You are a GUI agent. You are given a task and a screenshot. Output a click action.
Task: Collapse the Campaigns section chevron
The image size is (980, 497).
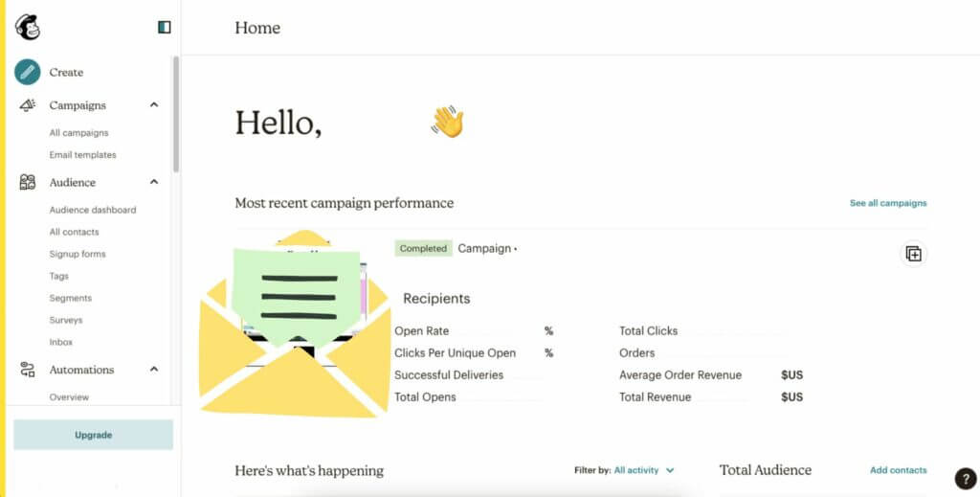154,105
